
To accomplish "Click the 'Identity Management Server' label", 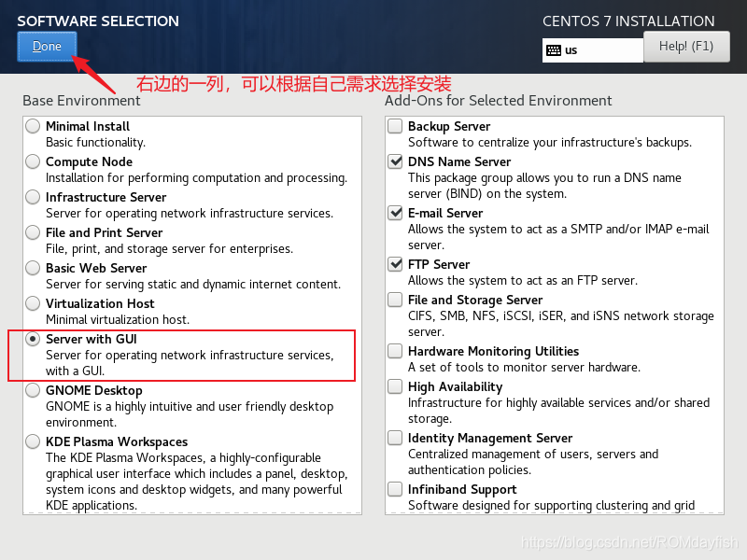I will pyautogui.click(x=490, y=438).
